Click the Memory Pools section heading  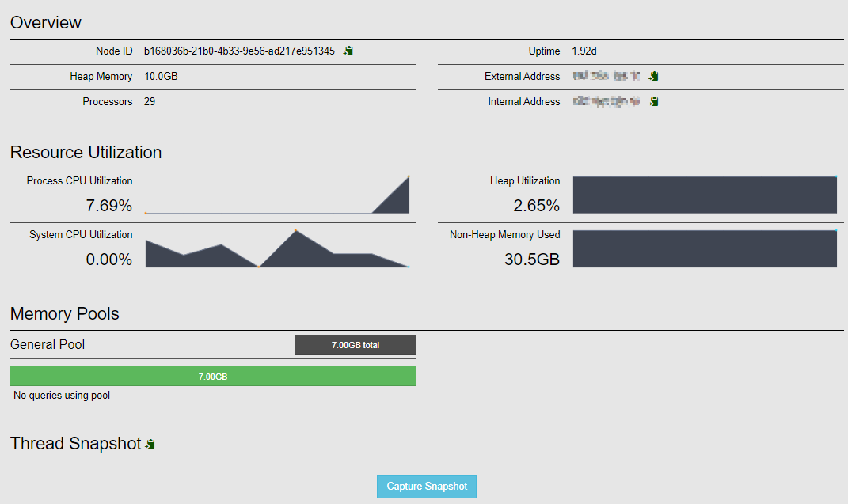(64, 314)
